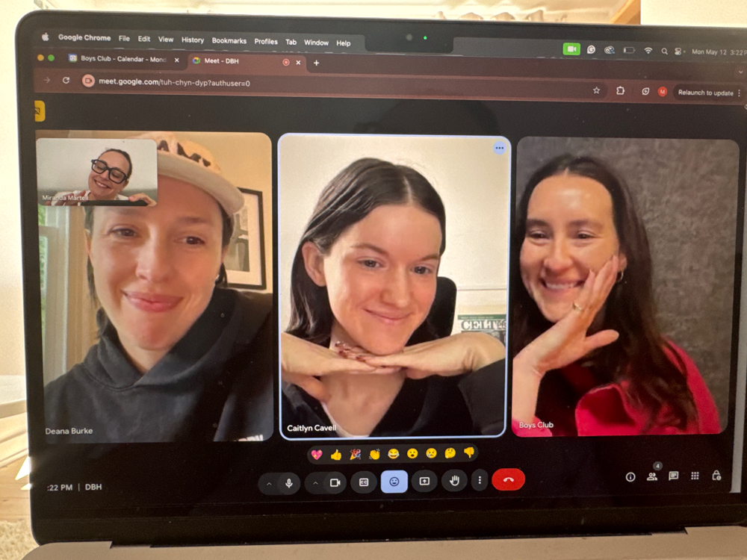Click the green camera-in-use menu bar icon
The image size is (747, 560).
pos(571,49)
